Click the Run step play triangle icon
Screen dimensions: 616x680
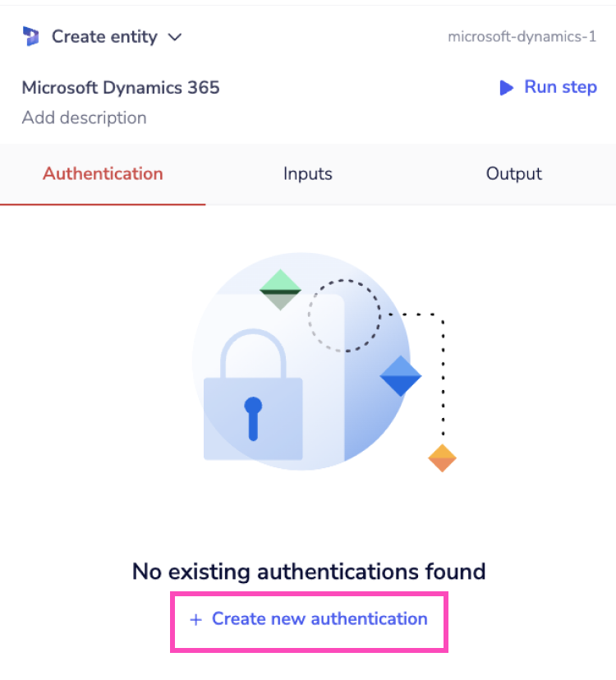pyautogui.click(x=507, y=88)
